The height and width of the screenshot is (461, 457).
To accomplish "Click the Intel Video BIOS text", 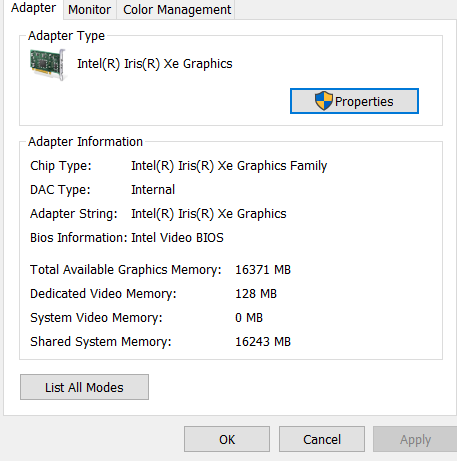I will 177,238.
